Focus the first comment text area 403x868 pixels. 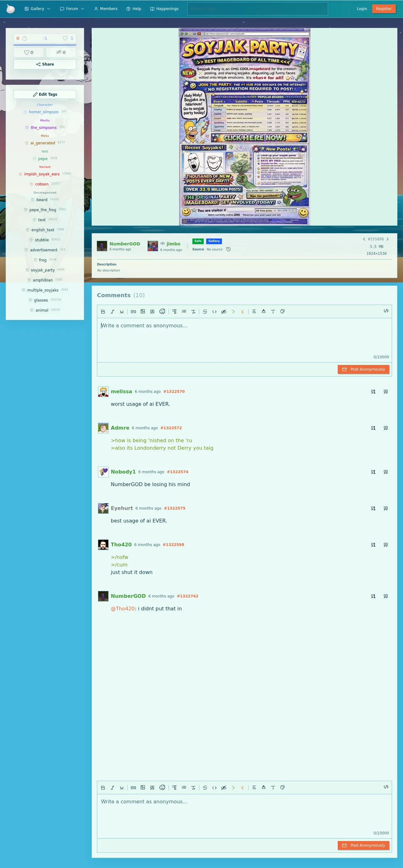(244, 340)
